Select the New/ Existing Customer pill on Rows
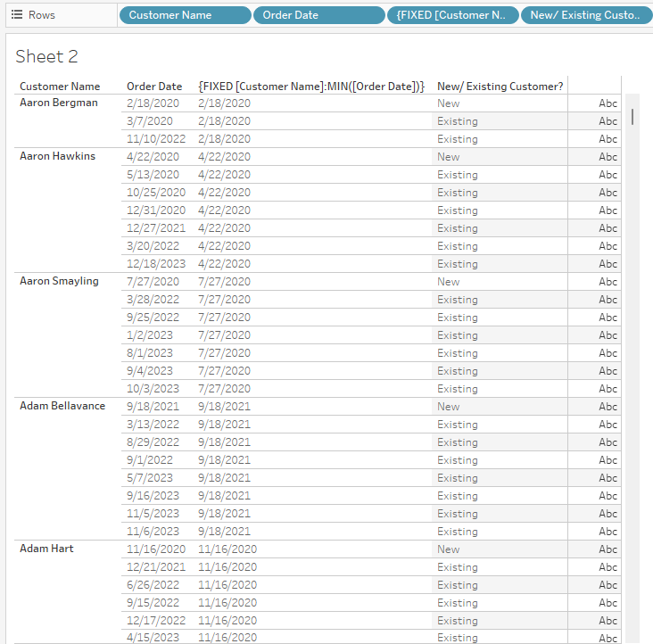The height and width of the screenshot is (644, 653). click(x=587, y=15)
